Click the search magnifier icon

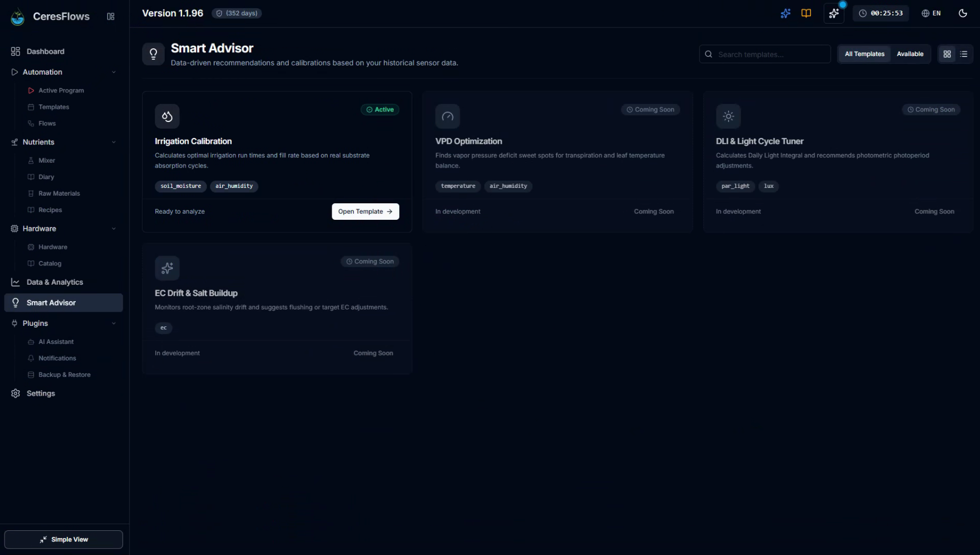coord(708,54)
